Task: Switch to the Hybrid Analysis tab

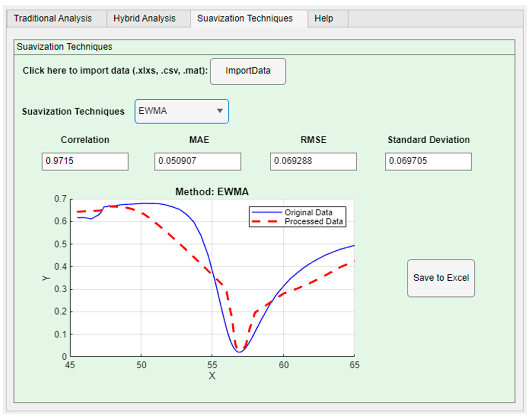Action: 145,18
